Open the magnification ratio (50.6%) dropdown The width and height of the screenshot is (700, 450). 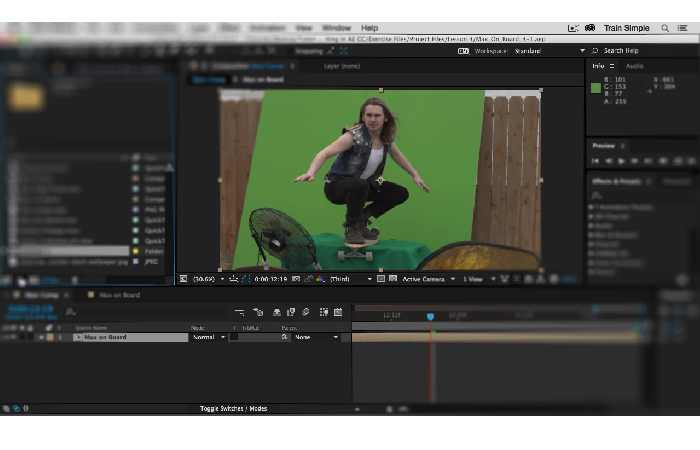(208, 279)
